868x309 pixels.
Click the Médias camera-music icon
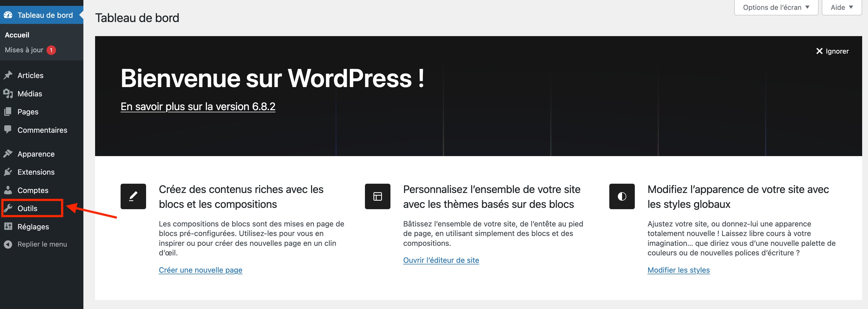(8, 93)
